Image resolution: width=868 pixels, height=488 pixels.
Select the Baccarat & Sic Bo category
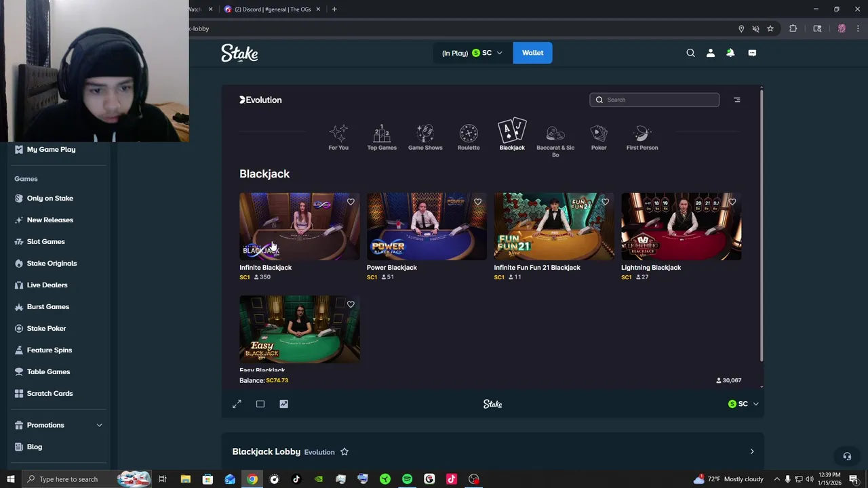pyautogui.click(x=555, y=141)
